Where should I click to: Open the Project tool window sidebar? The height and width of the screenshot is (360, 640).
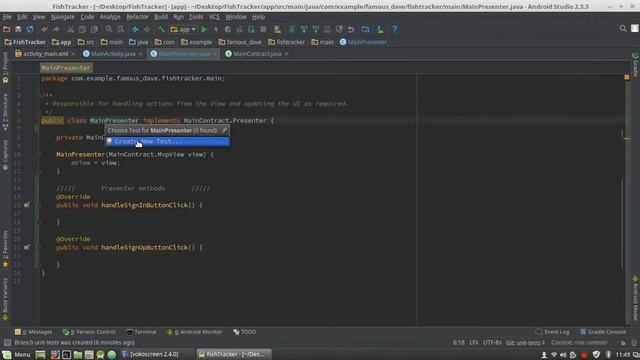(x=5, y=68)
